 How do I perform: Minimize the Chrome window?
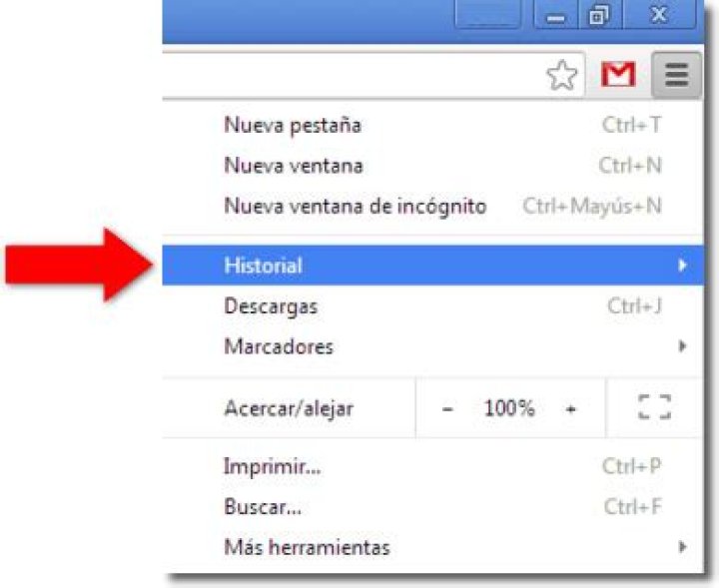[x=556, y=15]
